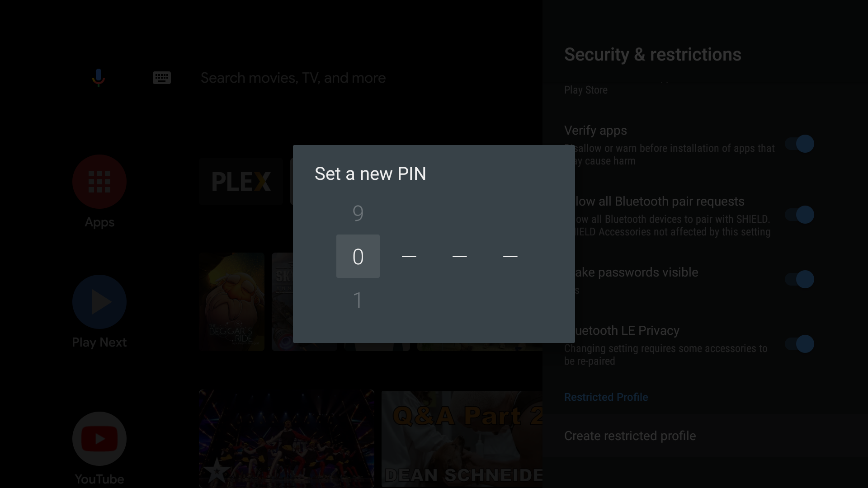Launch YouTube from the home screen
Image resolution: width=868 pixels, height=488 pixels.
click(99, 438)
